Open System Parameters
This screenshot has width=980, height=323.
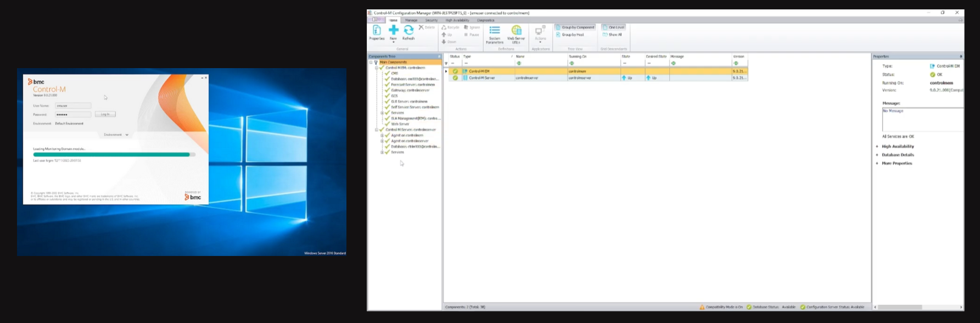[494, 34]
